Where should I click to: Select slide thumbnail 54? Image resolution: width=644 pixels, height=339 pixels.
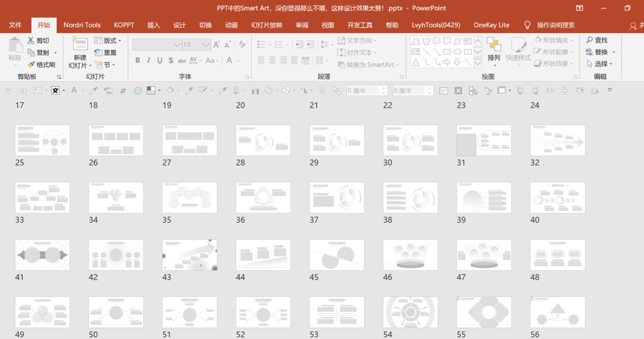[x=410, y=313]
